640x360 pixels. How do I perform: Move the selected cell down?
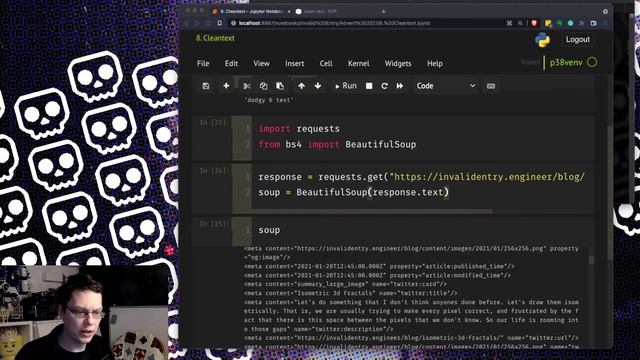318,86
